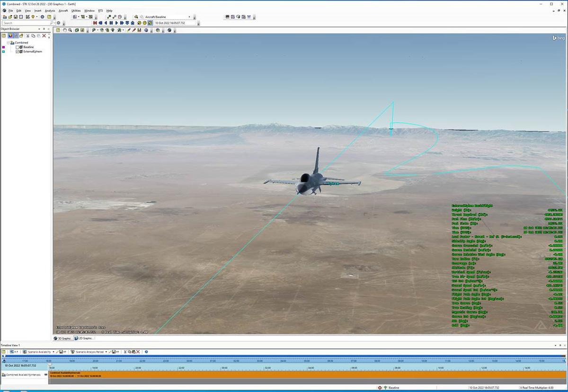Click the red X delete icon in Object Browser toolbar
Screen dimensions: 568x392
tap(44, 36)
